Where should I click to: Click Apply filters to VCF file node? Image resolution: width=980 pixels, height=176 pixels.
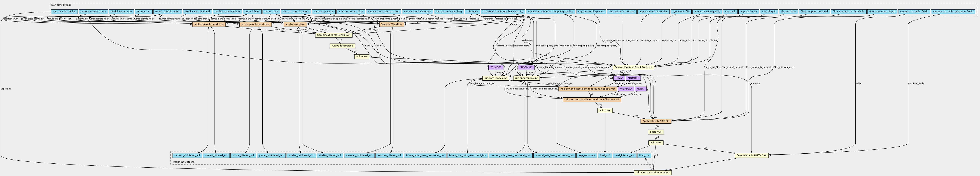click(x=655, y=121)
